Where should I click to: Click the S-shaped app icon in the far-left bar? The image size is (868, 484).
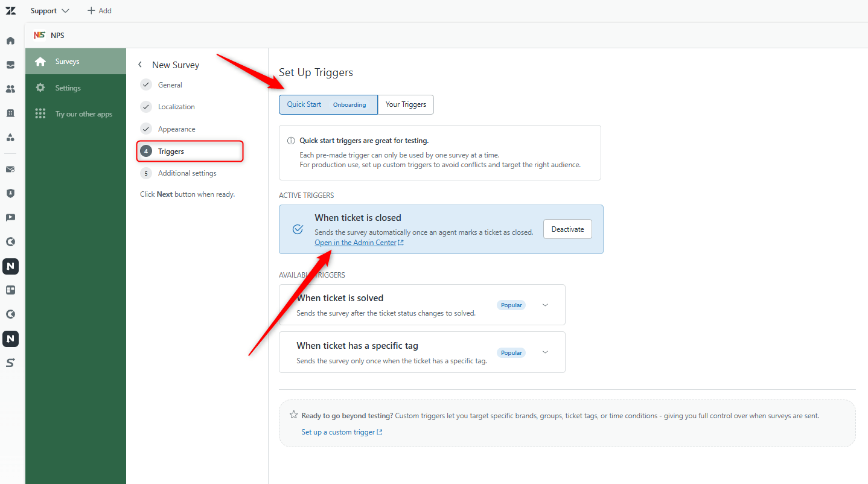[x=10, y=363]
